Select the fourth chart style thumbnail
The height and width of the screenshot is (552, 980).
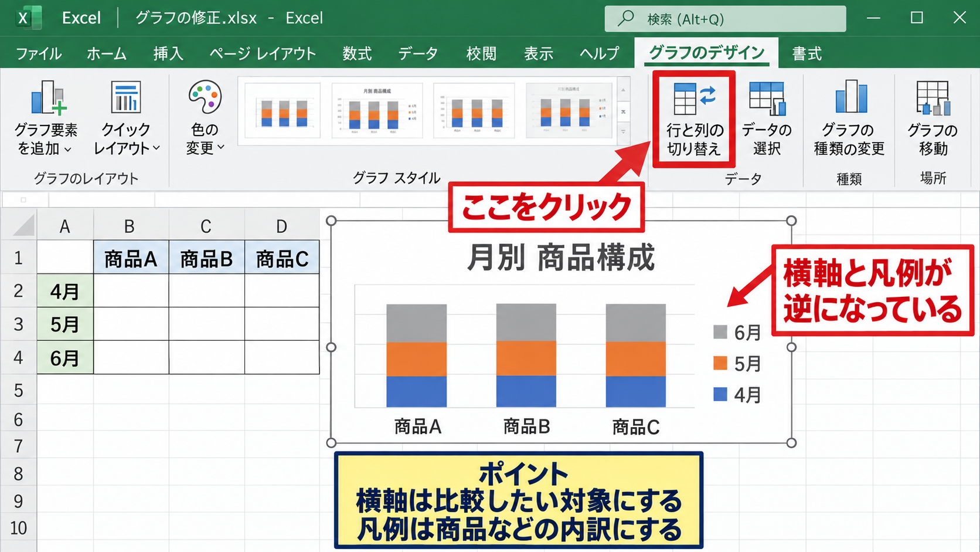(x=569, y=111)
